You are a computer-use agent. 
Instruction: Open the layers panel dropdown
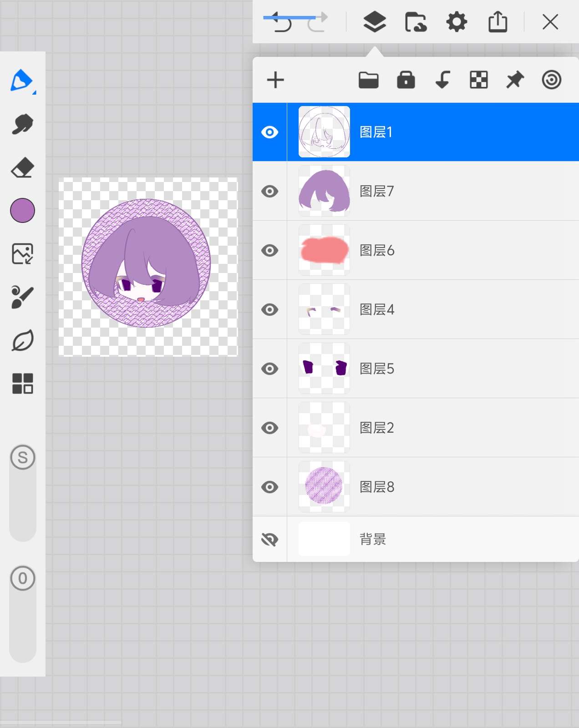click(374, 22)
